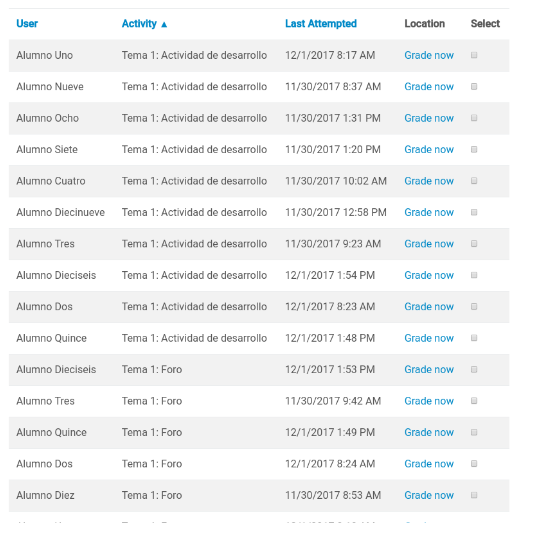
Task: Select Alumno Siete's checkbox
Action: point(474,149)
